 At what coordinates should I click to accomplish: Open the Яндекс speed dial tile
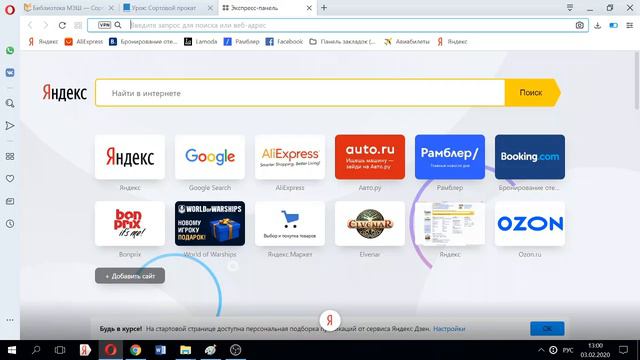(130, 157)
